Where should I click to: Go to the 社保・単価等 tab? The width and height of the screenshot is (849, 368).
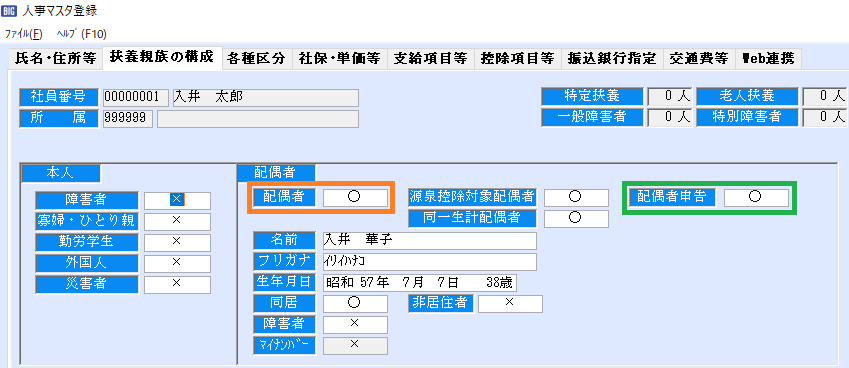339,59
